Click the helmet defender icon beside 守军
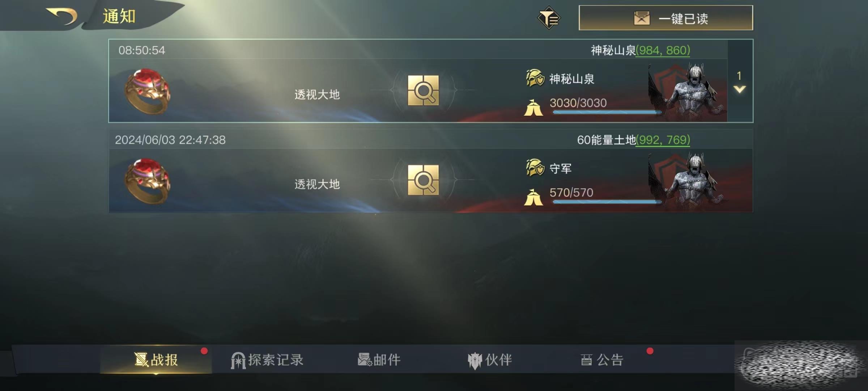 pyautogui.click(x=535, y=168)
